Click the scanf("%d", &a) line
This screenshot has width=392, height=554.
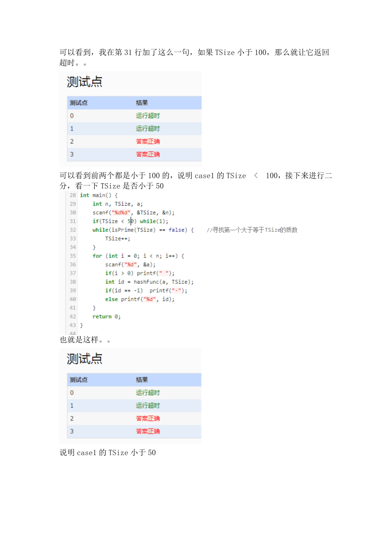pyautogui.click(x=131, y=264)
